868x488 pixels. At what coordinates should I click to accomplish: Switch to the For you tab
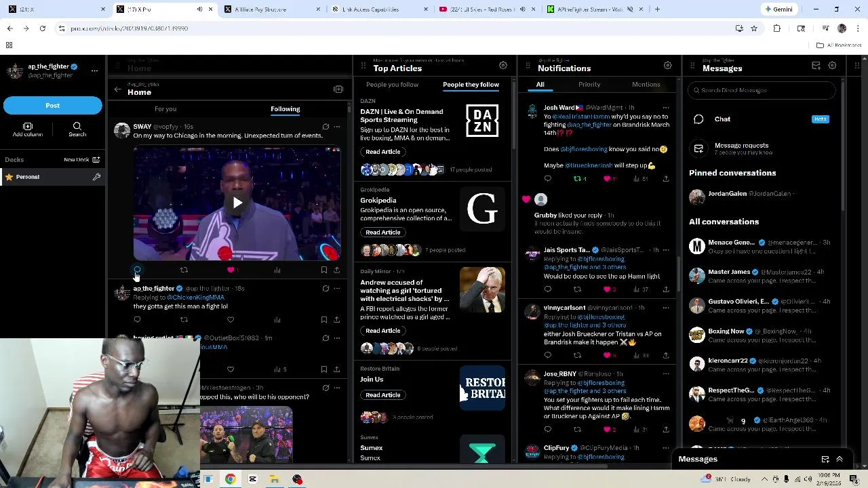pyautogui.click(x=165, y=109)
